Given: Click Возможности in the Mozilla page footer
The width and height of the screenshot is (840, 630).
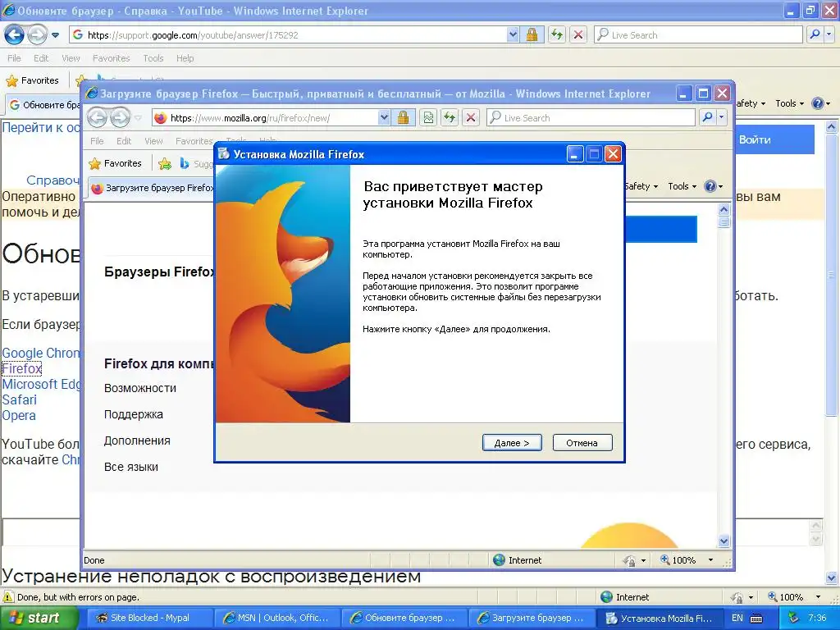Looking at the screenshot, I should 139,388.
